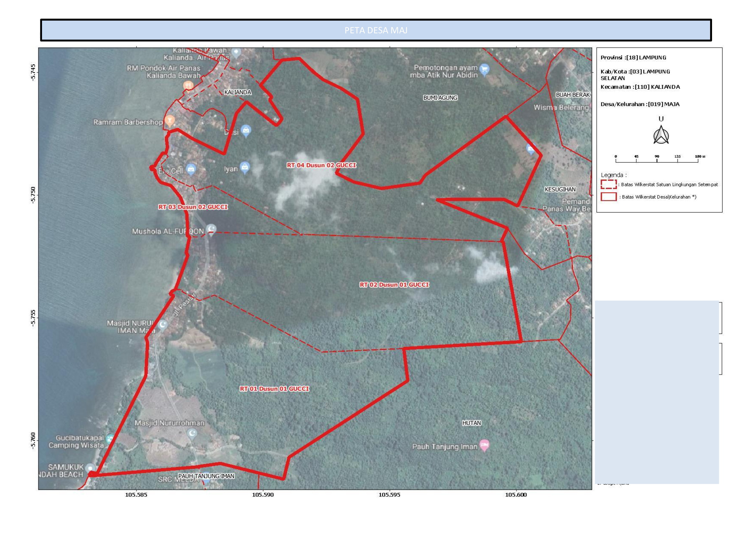Select the RT 02 Dusun 01 GUCCI label
The height and width of the screenshot is (535, 756).
click(x=394, y=285)
